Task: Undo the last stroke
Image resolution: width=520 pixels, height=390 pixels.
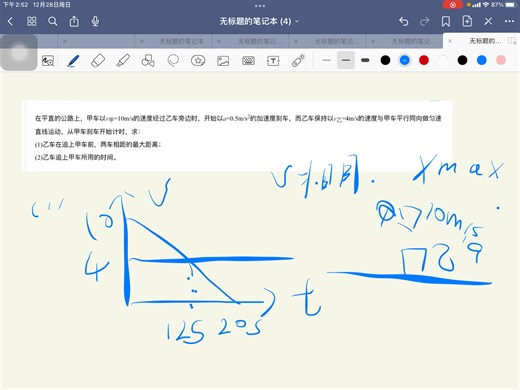Action: 403,22
